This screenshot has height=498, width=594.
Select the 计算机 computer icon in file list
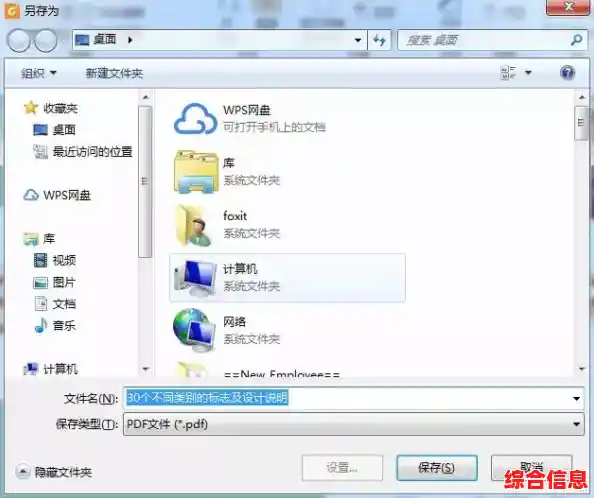click(195, 278)
